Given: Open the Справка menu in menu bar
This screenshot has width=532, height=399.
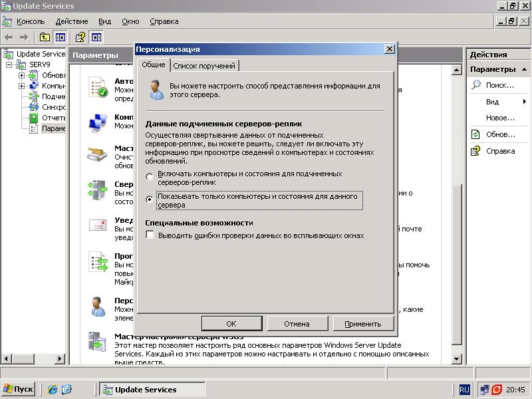Looking at the screenshot, I should [x=164, y=22].
